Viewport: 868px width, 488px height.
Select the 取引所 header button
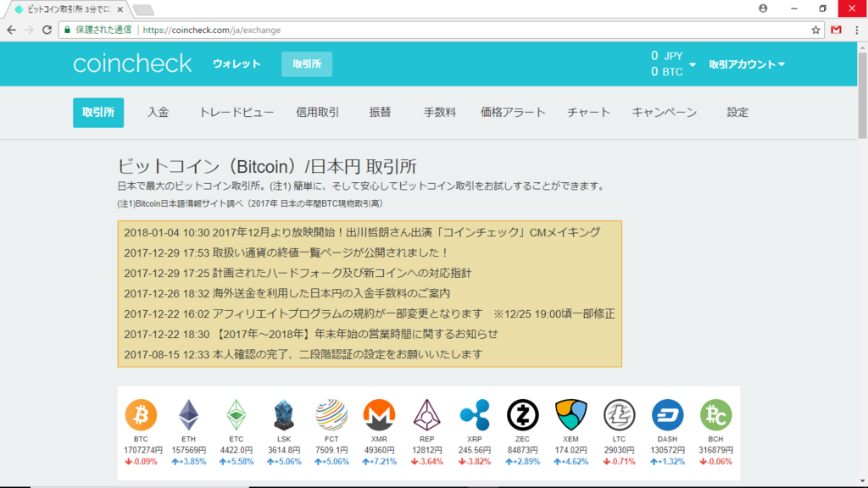click(307, 64)
